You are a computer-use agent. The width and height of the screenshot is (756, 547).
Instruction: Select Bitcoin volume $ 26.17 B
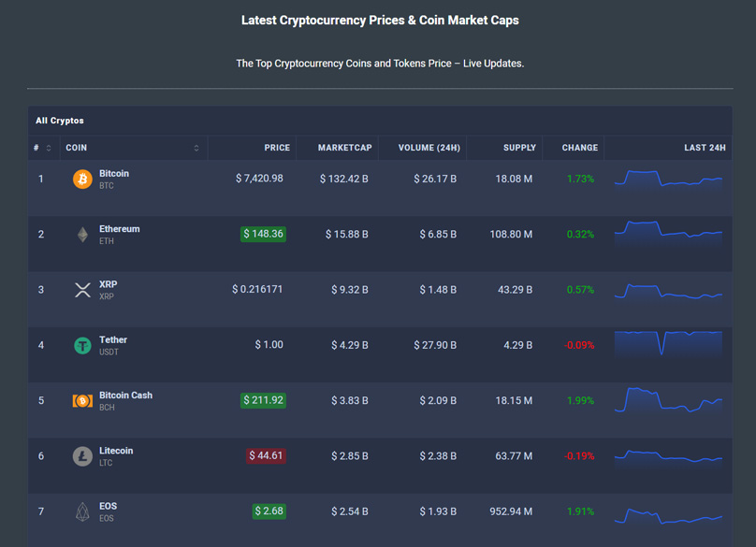pyautogui.click(x=435, y=180)
